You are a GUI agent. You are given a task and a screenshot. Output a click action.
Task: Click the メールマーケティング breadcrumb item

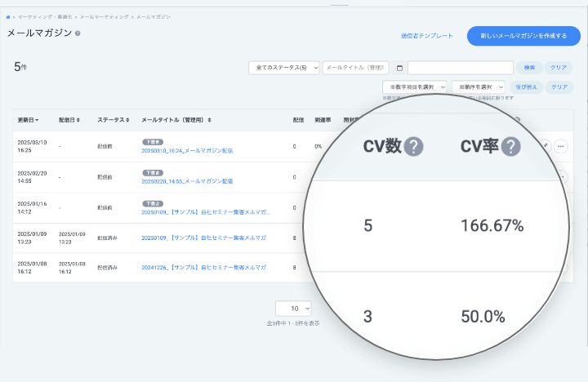[105, 16]
